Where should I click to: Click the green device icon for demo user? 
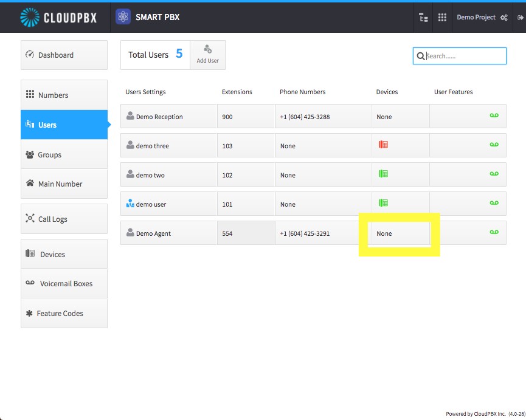pyautogui.click(x=383, y=203)
